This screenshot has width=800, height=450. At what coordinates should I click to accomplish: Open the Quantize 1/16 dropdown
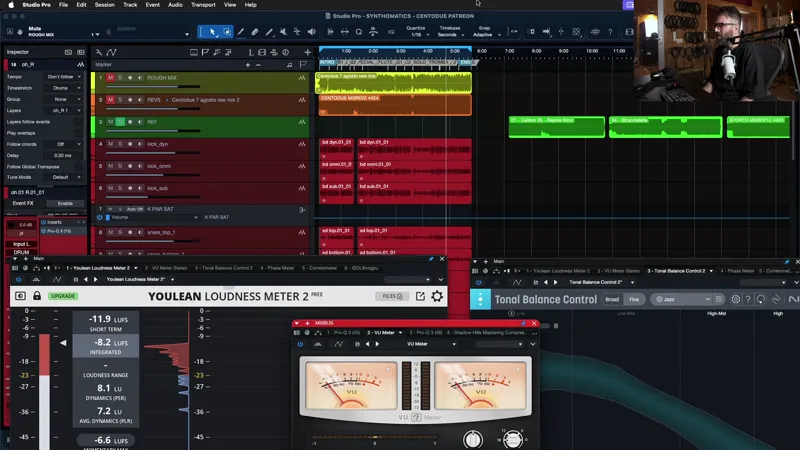[x=420, y=35]
